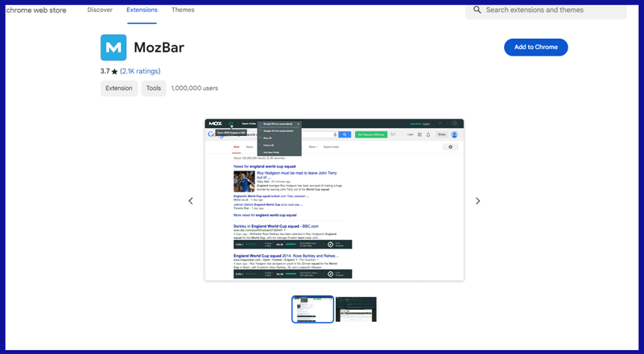Advance to the next screenshot with right arrow
Image resolution: width=644 pixels, height=354 pixels.
tap(477, 201)
